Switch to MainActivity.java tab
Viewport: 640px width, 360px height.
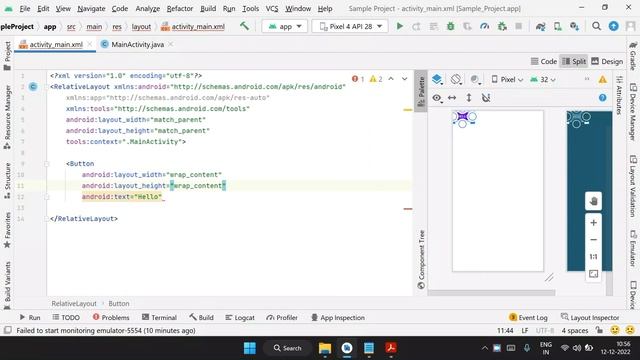(x=137, y=44)
